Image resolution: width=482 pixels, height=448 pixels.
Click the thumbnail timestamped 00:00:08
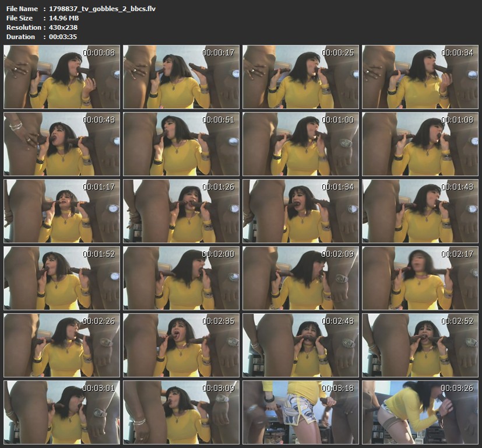62,77
